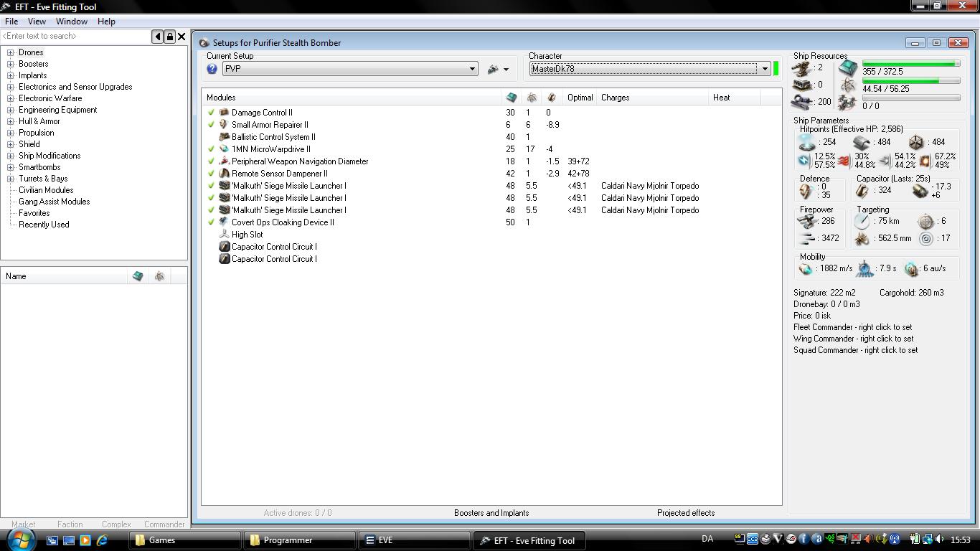This screenshot has width=980, height=551.
Task: Expand the Hull & Armor category
Action: click(x=11, y=121)
